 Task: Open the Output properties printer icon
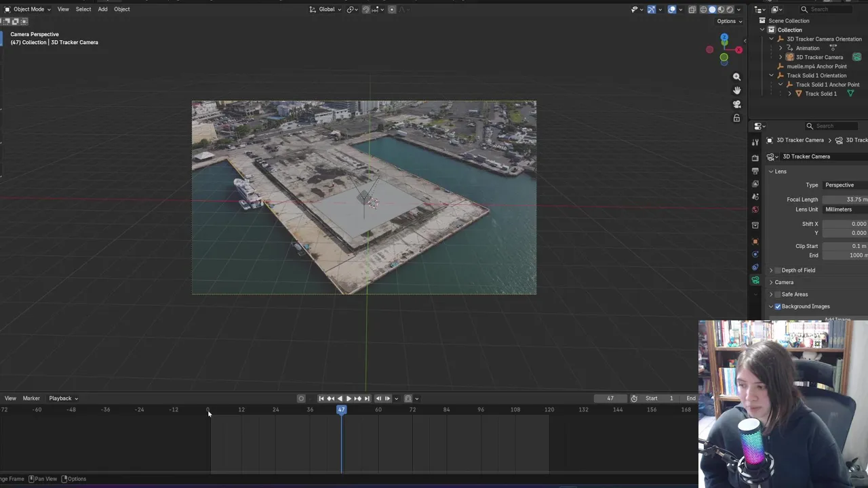(x=755, y=171)
